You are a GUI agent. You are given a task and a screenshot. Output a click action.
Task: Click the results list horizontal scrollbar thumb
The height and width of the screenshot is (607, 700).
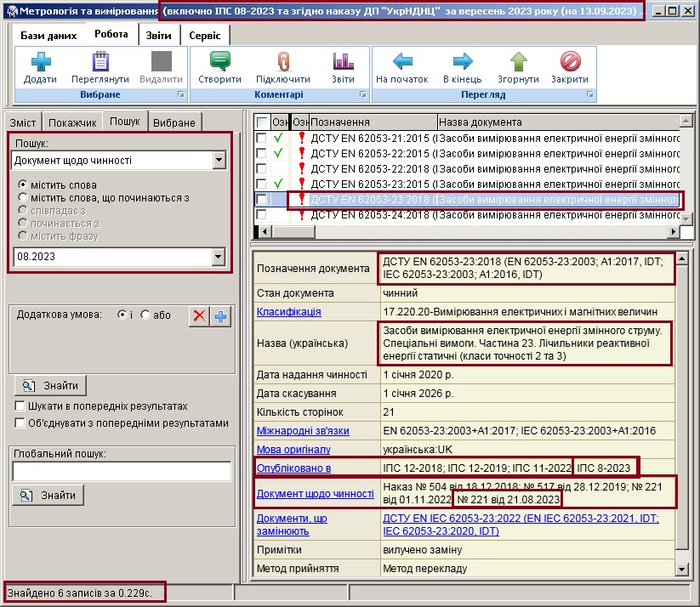[293, 231]
